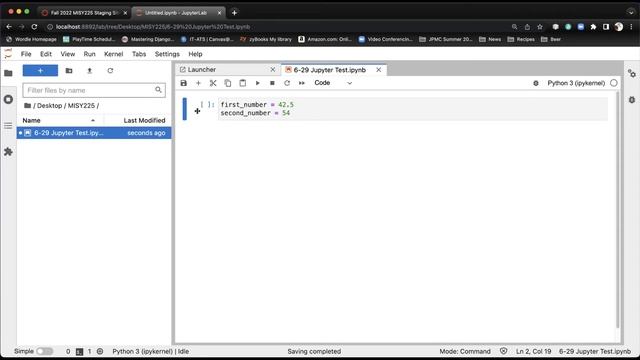Viewport: 640px width, 360px height.
Task: Click the Mode: Command status text
Action: pos(465,351)
